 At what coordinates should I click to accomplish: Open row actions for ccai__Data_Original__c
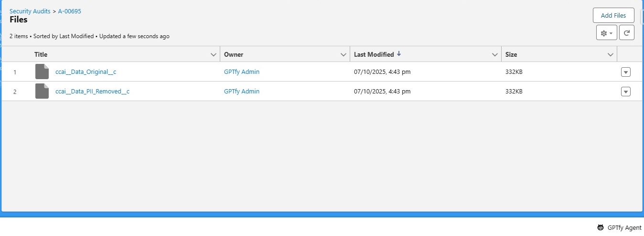point(625,72)
